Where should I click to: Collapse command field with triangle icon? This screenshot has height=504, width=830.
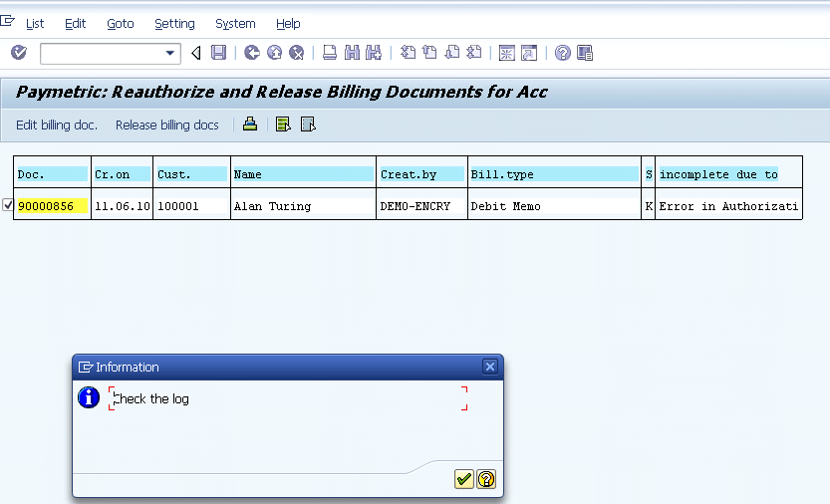(196, 53)
